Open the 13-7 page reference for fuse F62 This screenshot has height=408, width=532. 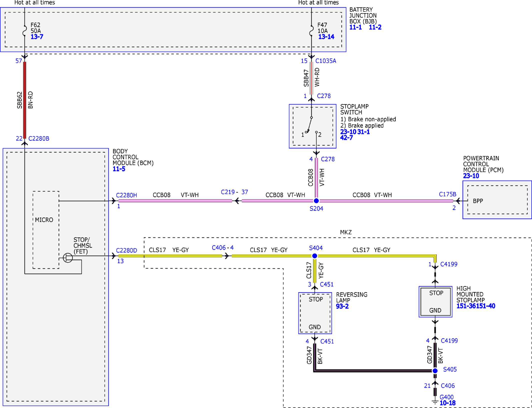(x=37, y=37)
